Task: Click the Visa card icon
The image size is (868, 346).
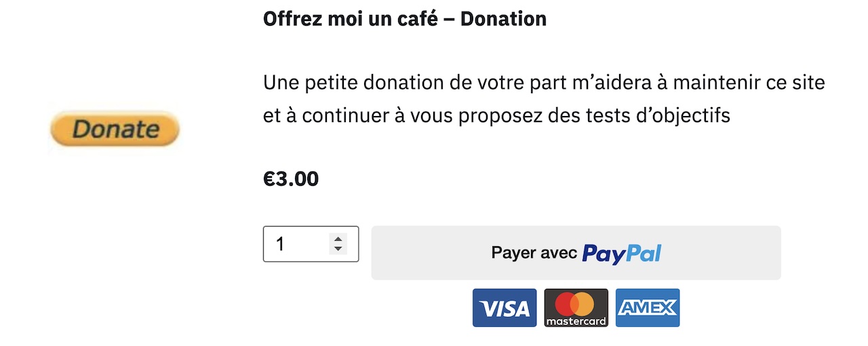Action: (505, 308)
